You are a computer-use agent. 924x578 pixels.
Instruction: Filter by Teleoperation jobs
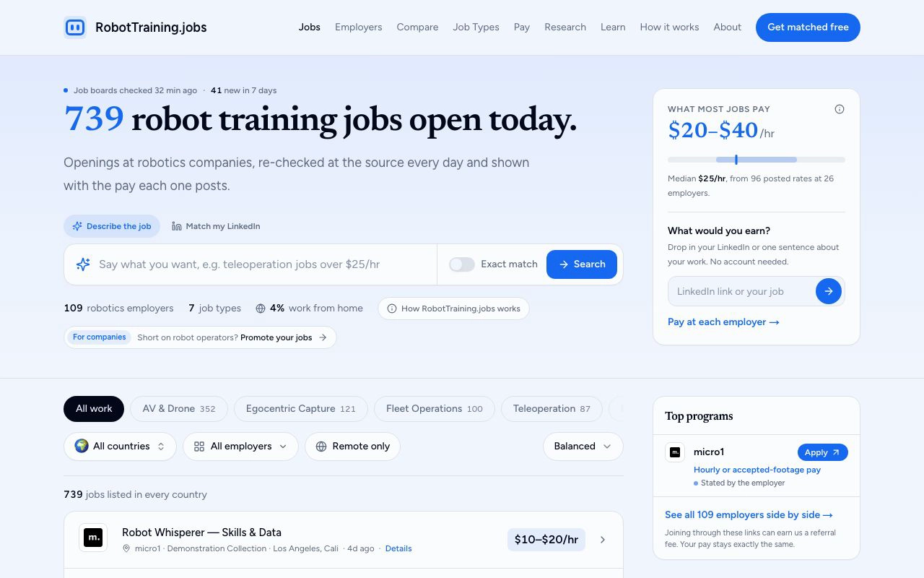pyautogui.click(x=552, y=409)
